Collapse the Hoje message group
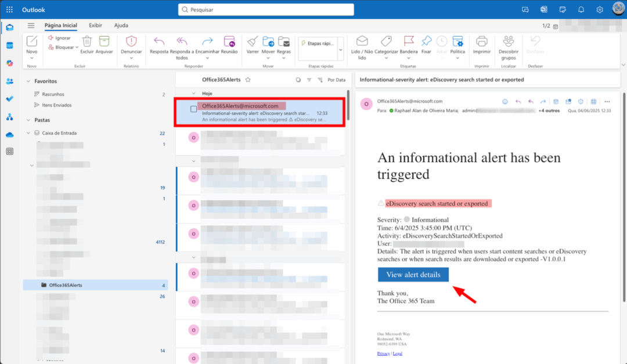 click(x=194, y=93)
